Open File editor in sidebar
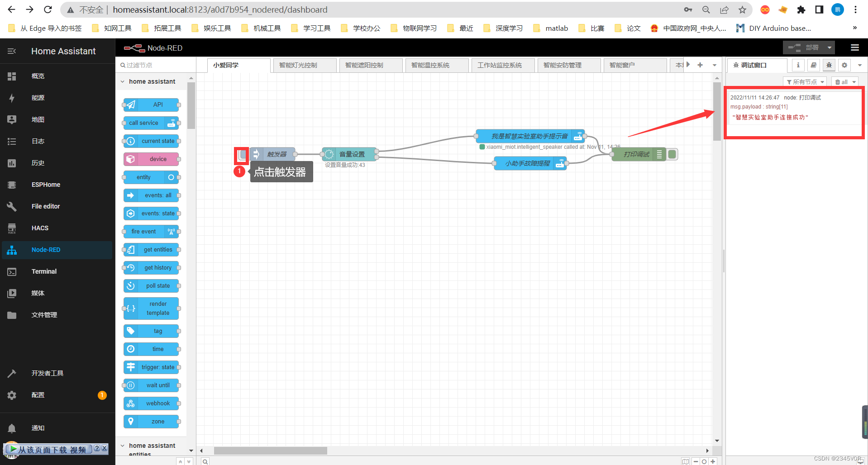The width and height of the screenshot is (868, 465). click(57, 206)
